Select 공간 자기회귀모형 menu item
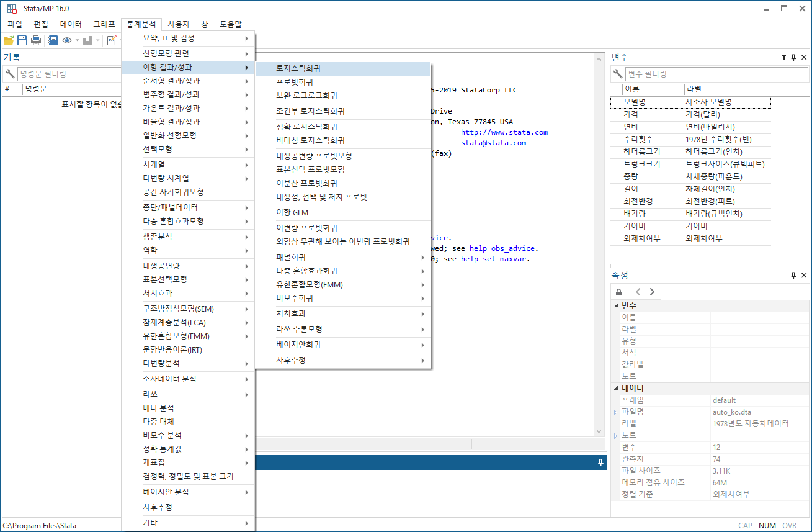The image size is (812, 532). coord(188,192)
